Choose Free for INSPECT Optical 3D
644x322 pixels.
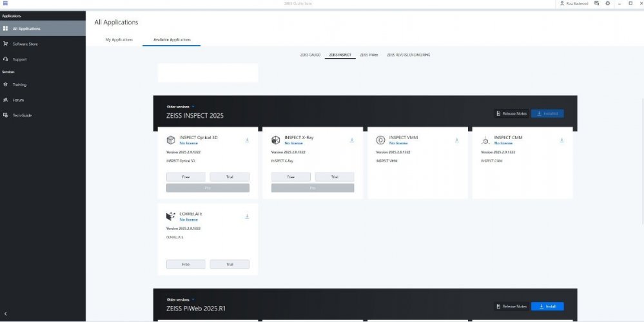186,177
